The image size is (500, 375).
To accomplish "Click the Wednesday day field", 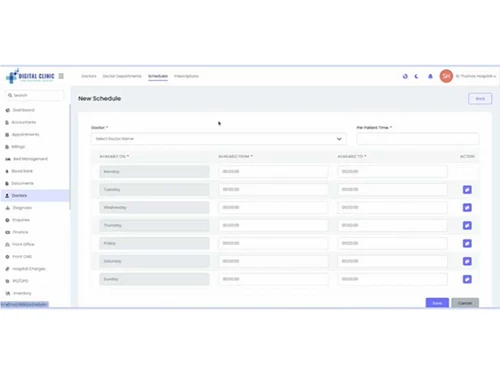I will [154, 208].
